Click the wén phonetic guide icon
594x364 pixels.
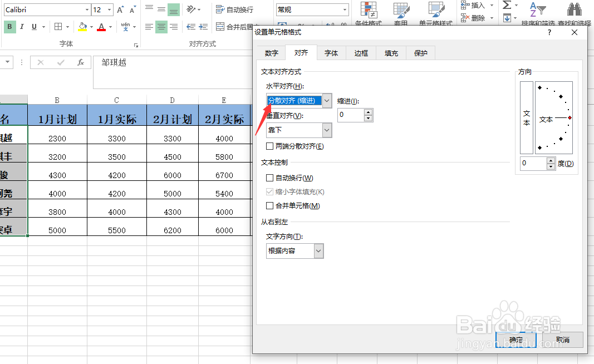pyautogui.click(x=125, y=27)
